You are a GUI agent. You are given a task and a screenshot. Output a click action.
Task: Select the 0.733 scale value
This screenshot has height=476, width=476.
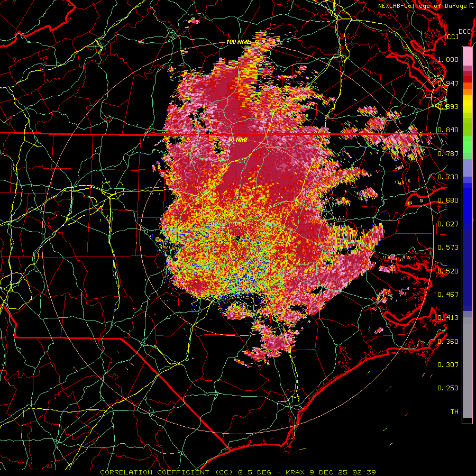pyautogui.click(x=448, y=177)
